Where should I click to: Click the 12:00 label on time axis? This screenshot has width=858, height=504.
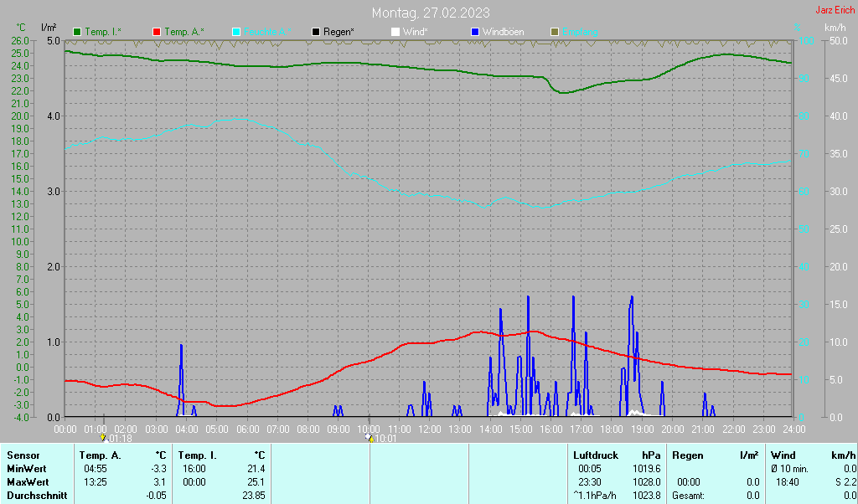(x=429, y=429)
